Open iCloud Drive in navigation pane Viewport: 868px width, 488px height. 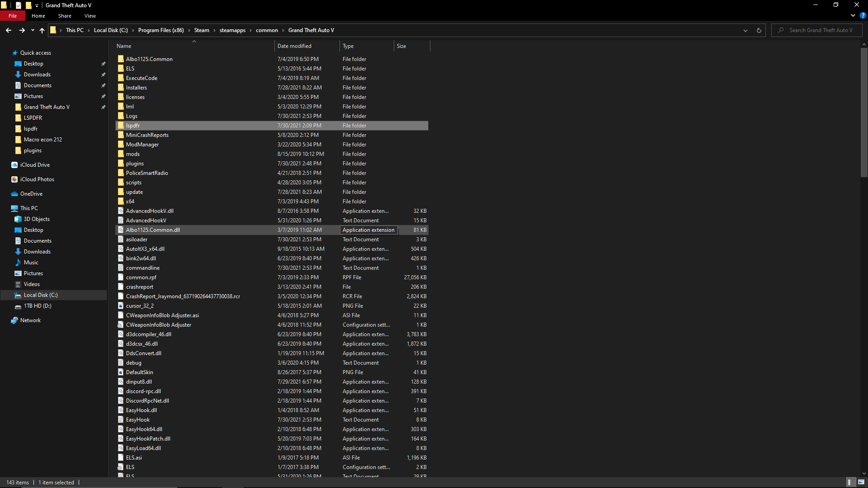(35, 165)
